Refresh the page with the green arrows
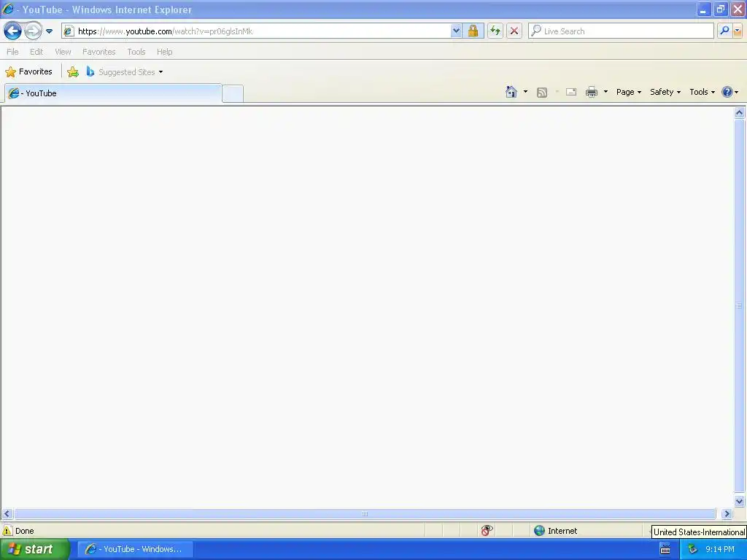747x560 pixels. coord(495,31)
